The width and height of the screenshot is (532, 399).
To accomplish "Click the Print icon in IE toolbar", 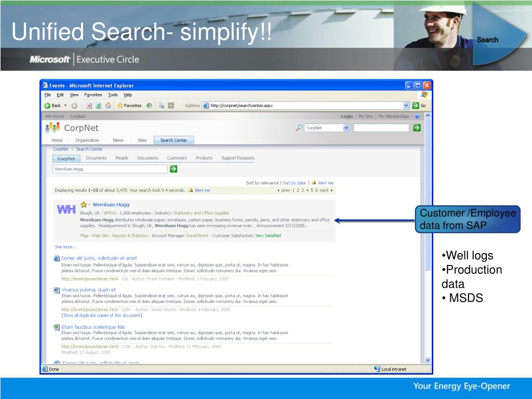I will [x=162, y=105].
